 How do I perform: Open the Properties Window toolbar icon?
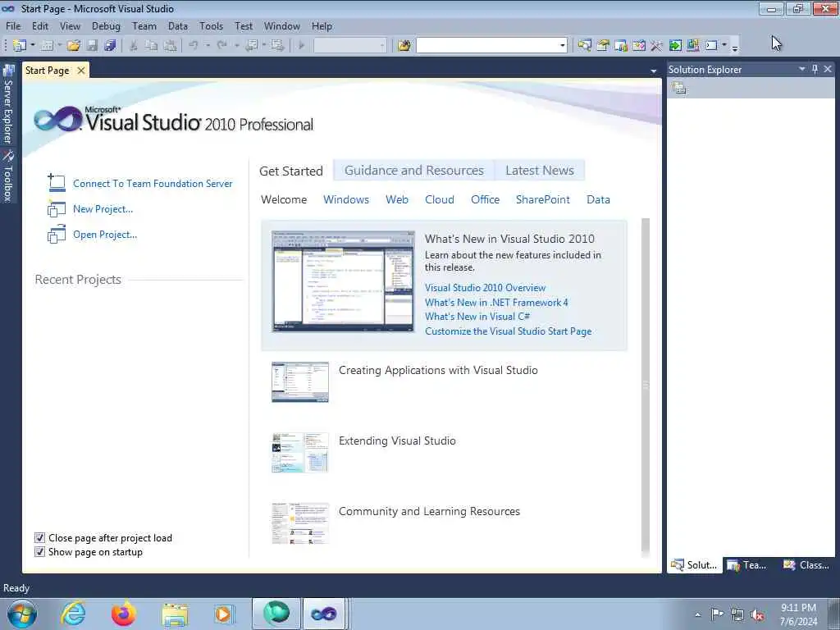[603, 46]
